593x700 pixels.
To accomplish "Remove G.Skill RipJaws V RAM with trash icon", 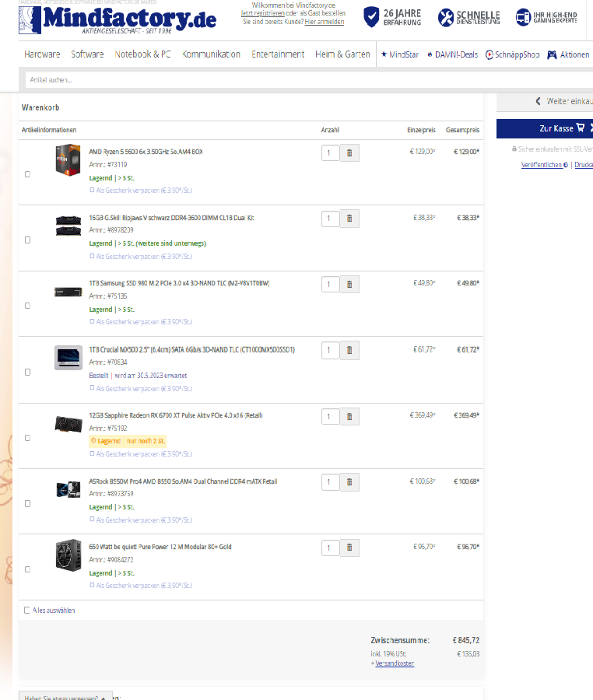I will pos(349,219).
